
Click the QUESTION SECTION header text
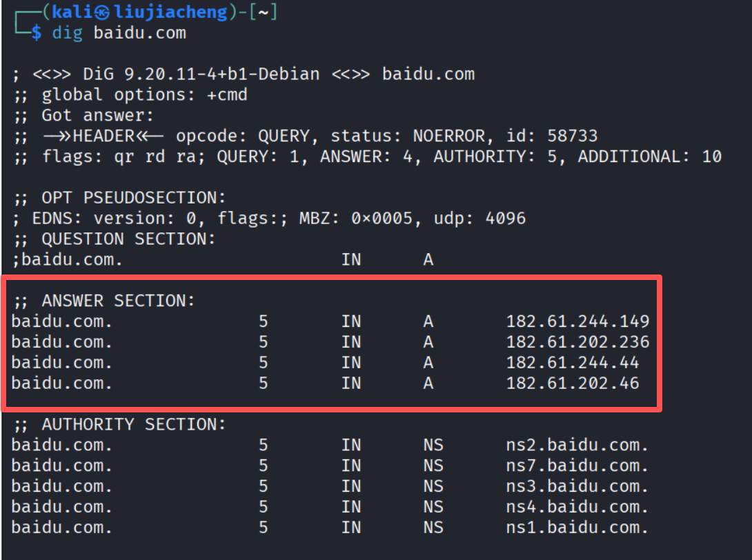point(128,239)
